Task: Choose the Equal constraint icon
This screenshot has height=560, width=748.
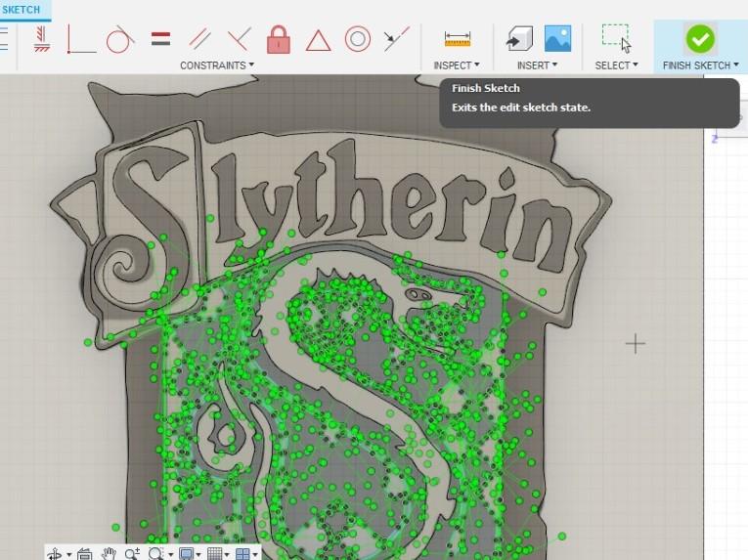Action: pyautogui.click(x=160, y=39)
